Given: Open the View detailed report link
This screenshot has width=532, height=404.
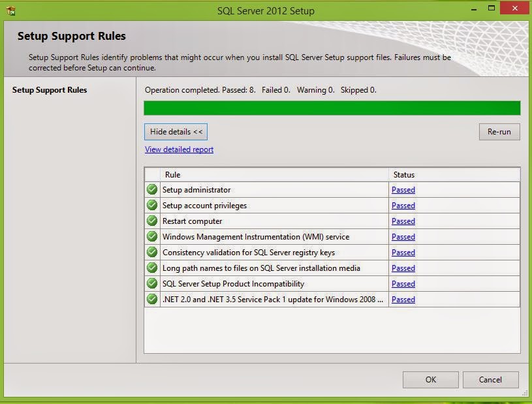Looking at the screenshot, I should click(x=179, y=149).
